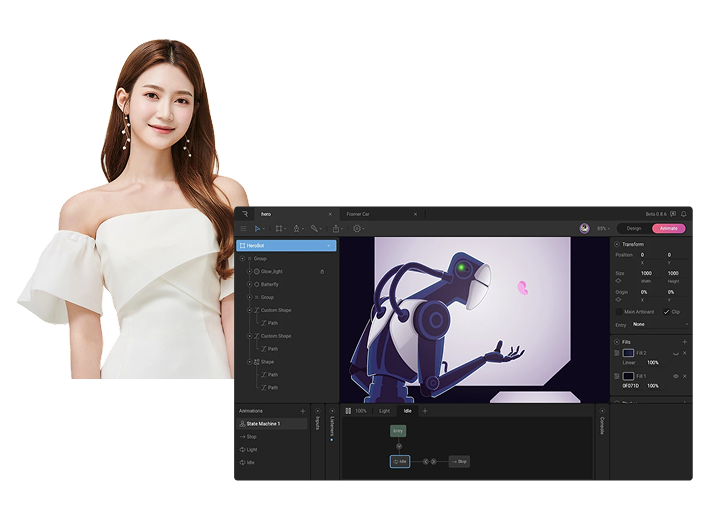
Task: Select the Artboard frame tool
Action: point(279,228)
